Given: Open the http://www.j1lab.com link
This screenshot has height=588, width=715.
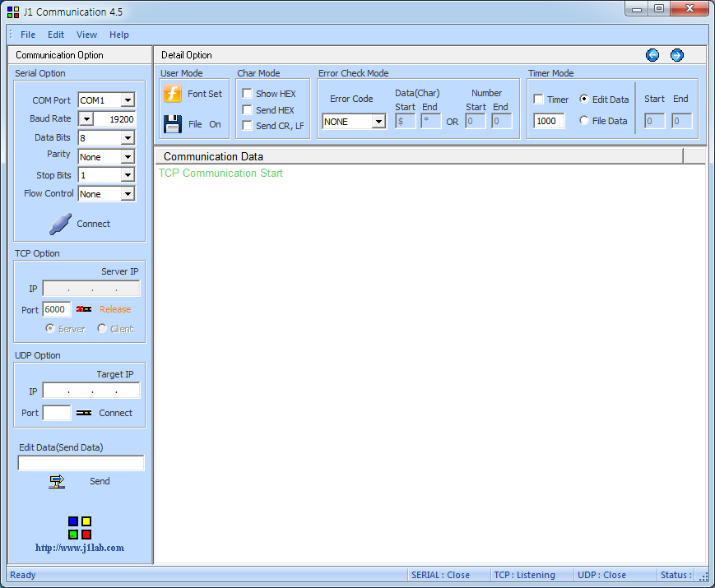Looking at the screenshot, I should 80,548.
